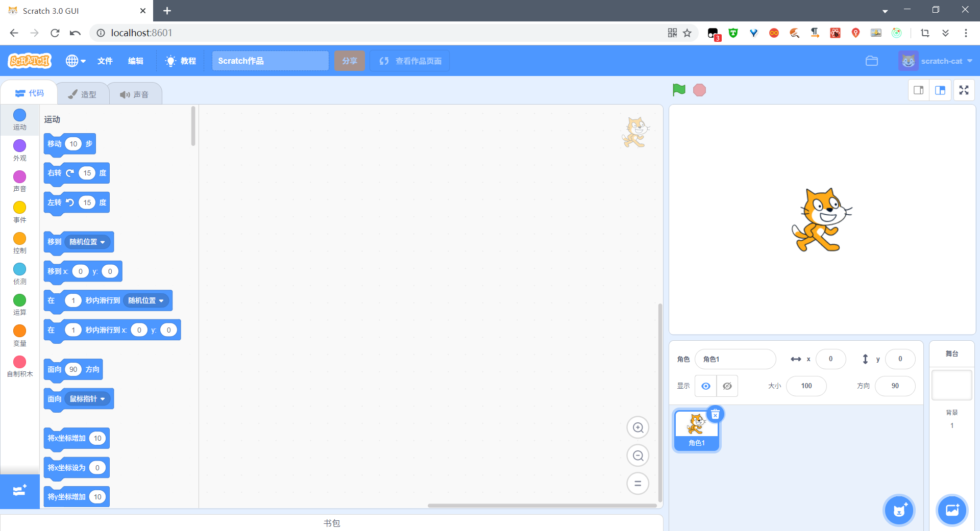Open the 教程 tutorials

[181, 61]
